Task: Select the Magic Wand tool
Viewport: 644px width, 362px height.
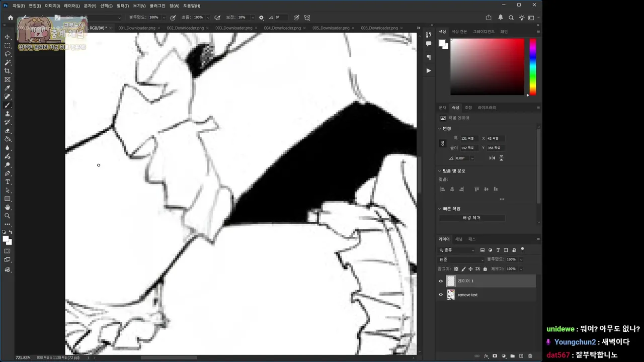Action: pyautogui.click(x=8, y=63)
